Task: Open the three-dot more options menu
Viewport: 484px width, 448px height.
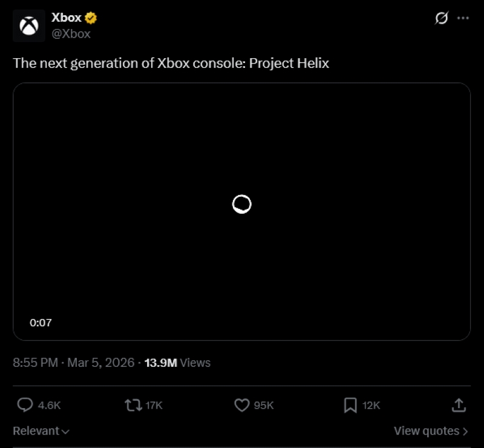Action: 463,18
